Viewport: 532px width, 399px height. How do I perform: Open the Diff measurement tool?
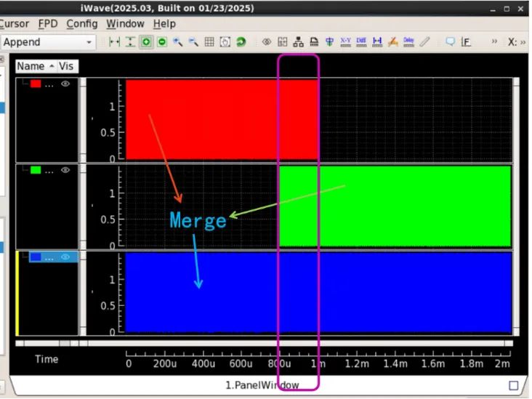click(361, 42)
